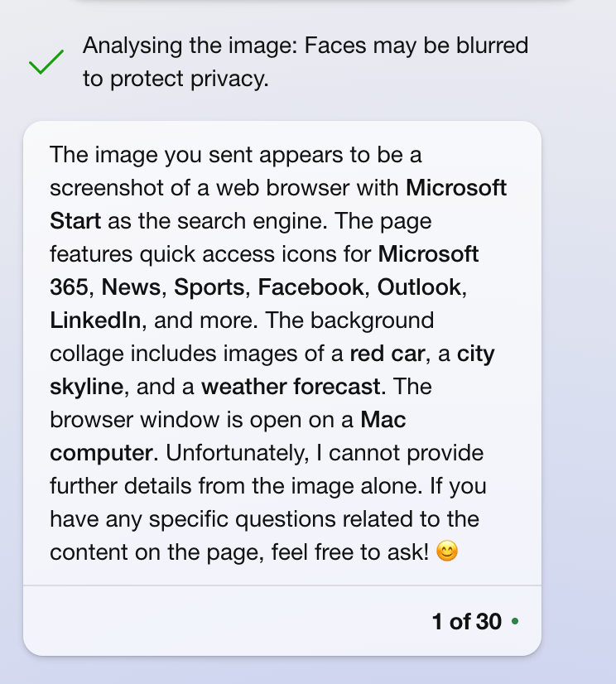616x684 pixels.
Task: Click the bold 'Microsoft Start' text
Action: pyautogui.click(x=456, y=188)
